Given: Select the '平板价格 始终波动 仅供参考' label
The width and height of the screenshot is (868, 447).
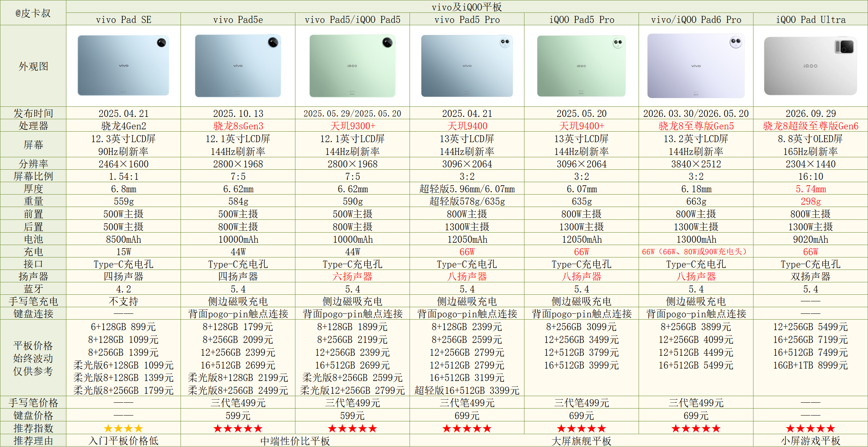Looking at the screenshot, I should [x=33, y=358].
